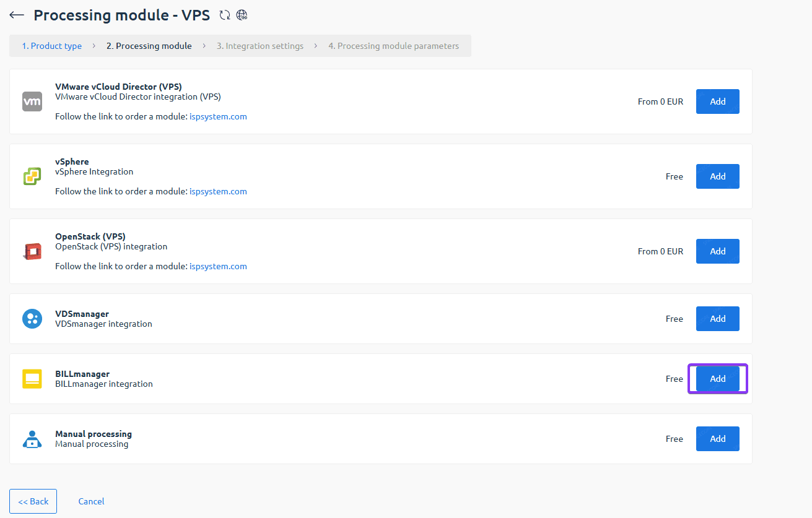Click the VDSmanager blue circle icon
This screenshot has width=812, height=518.
[32, 319]
